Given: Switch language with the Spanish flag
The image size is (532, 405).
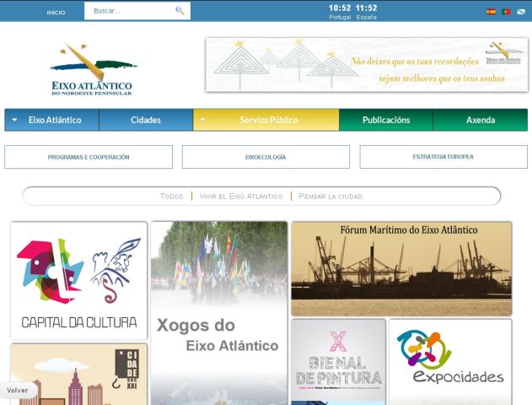Looking at the screenshot, I should [491, 12].
